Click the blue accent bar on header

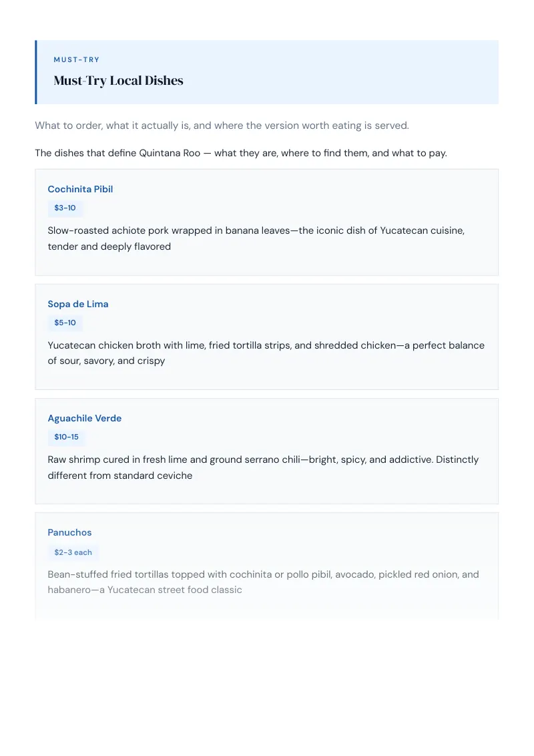pyautogui.click(x=35, y=72)
